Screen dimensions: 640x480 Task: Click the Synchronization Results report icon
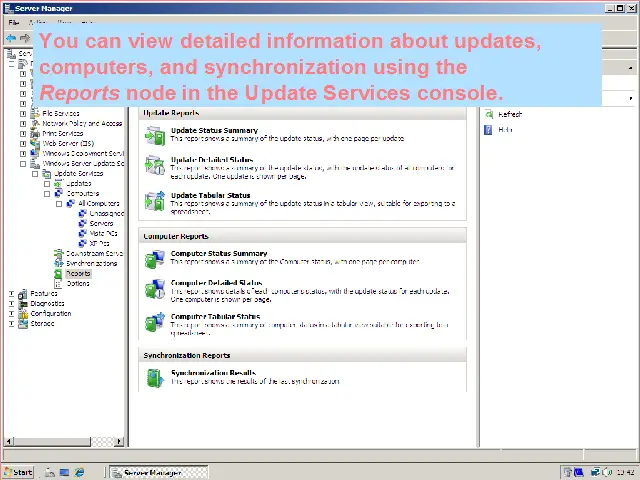[x=155, y=378]
